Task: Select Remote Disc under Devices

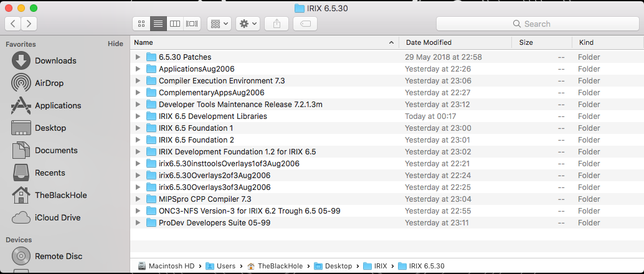Action: coord(59,257)
